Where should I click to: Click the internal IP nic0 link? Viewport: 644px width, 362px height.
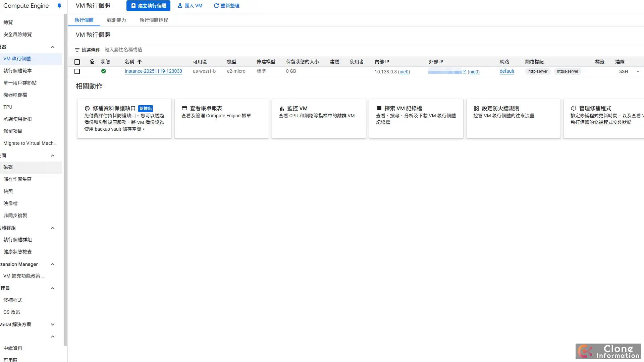[404, 72]
